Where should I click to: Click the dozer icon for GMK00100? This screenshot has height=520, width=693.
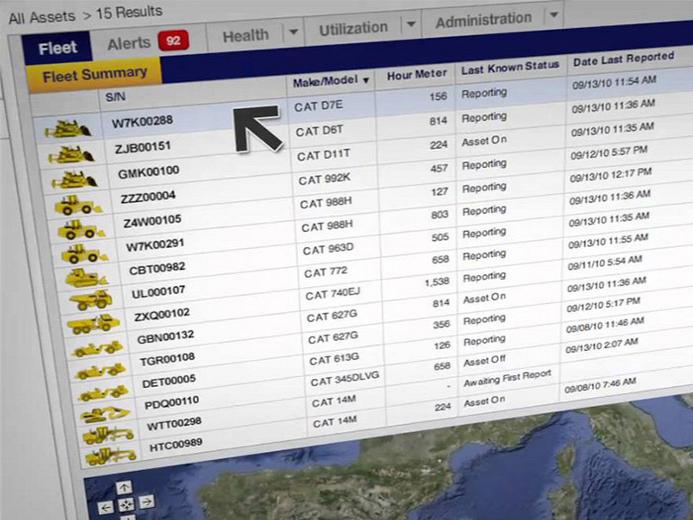point(74,180)
